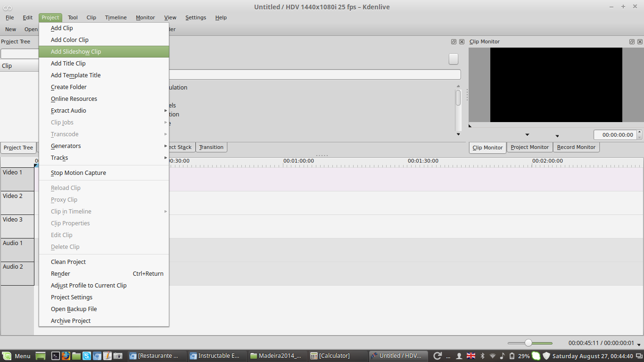644x362 pixels.
Task: Switch to Calculator window in taskbar
Action: coord(338,356)
